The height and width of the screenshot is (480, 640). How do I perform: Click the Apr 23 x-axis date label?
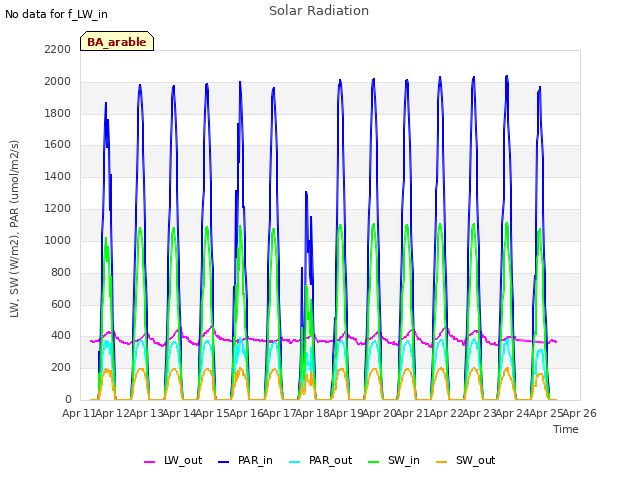pos(479,413)
